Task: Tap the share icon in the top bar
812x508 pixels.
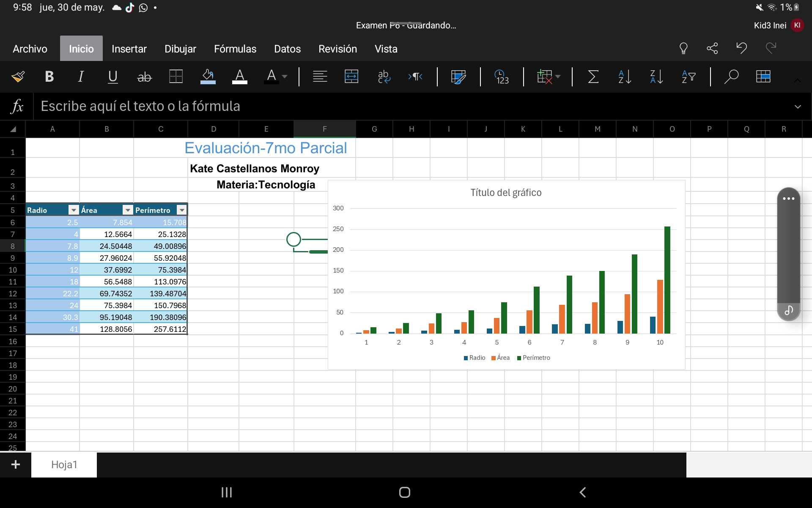Action: tap(712, 48)
